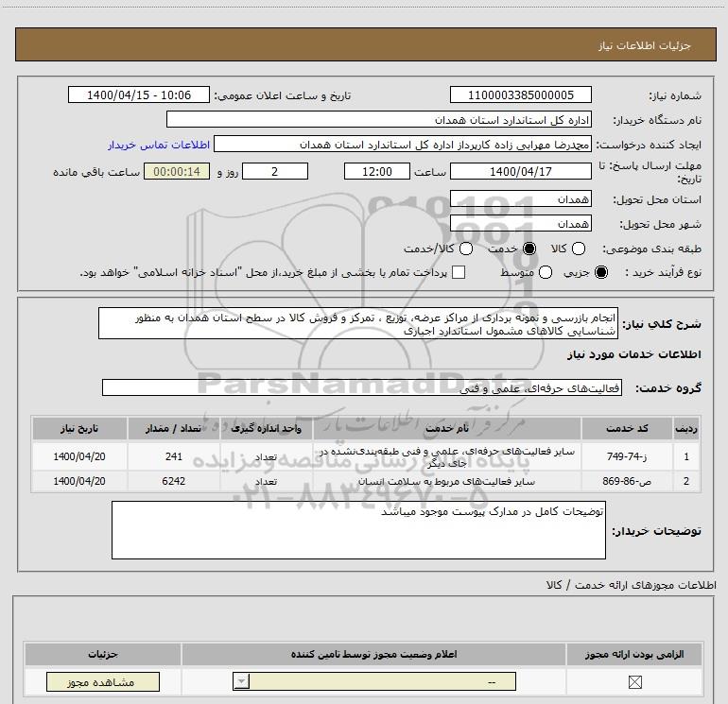Screen dimensions: 728x704
Task: Click the توضیحات خریدار text area
Action: click(358, 530)
